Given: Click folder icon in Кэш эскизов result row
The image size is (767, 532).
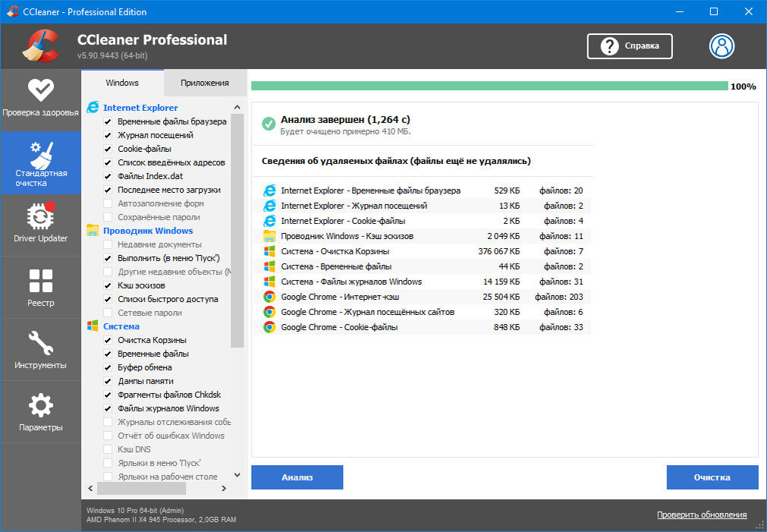Looking at the screenshot, I should click(269, 236).
